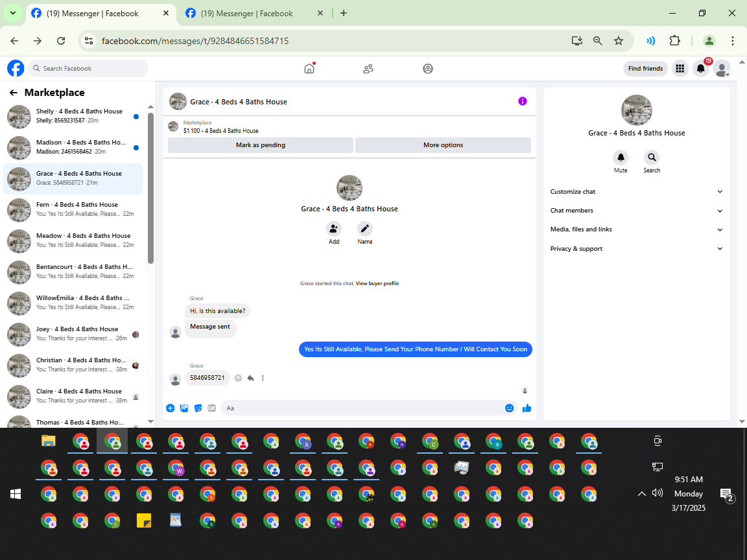This screenshot has width=747, height=560.
Task: Show hidden system tray icons
Action: pos(642,494)
